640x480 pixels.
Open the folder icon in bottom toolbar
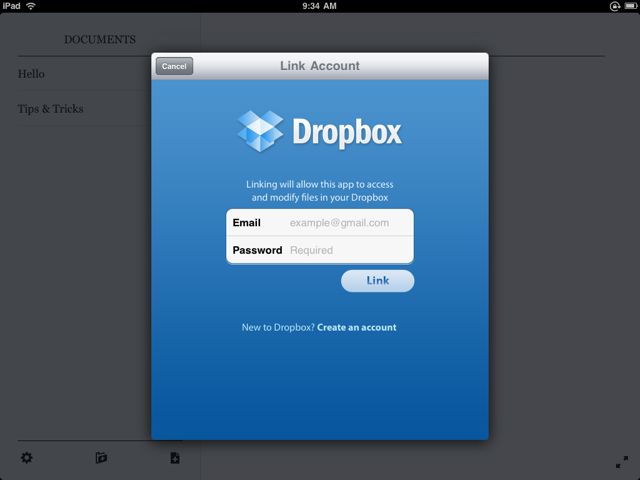tap(101, 458)
